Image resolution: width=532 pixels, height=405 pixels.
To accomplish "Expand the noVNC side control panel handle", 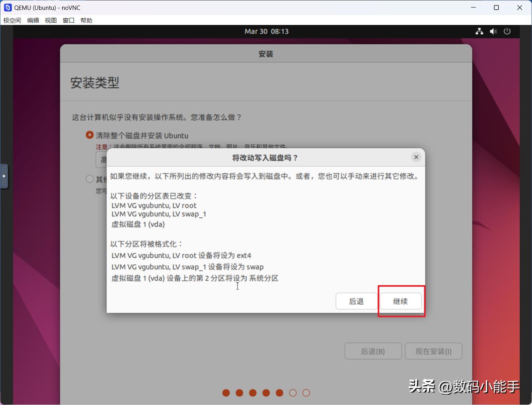I will pyautogui.click(x=4, y=176).
